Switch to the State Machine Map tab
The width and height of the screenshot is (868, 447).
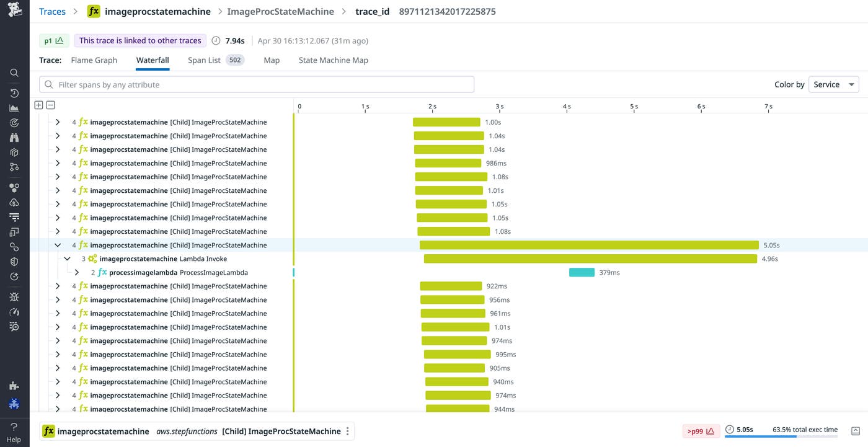(x=333, y=60)
